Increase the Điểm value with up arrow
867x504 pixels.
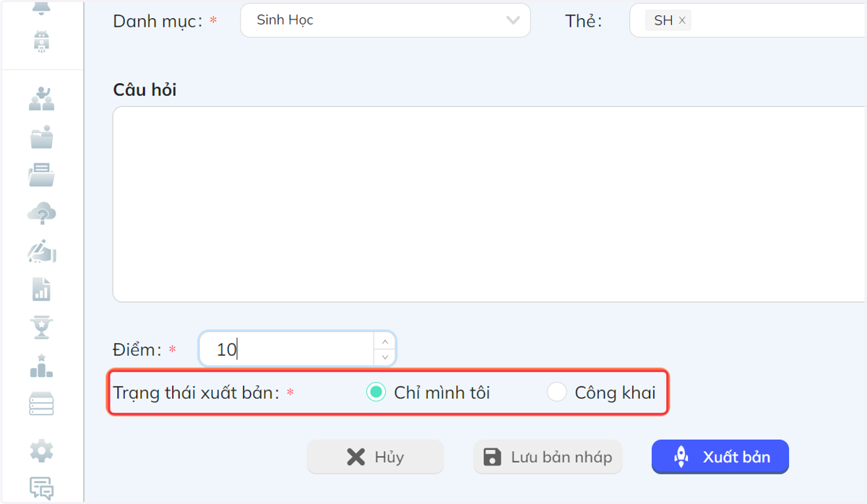(384, 342)
